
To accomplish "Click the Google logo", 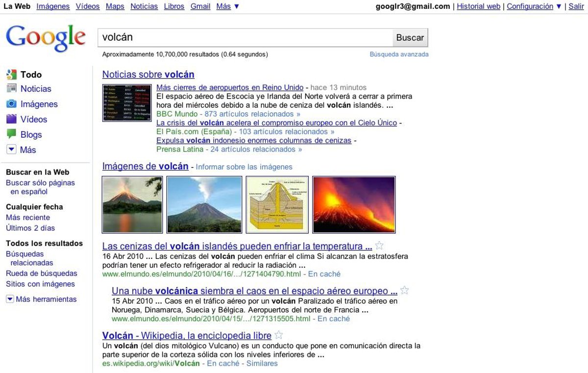I will pyautogui.click(x=46, y=38).
